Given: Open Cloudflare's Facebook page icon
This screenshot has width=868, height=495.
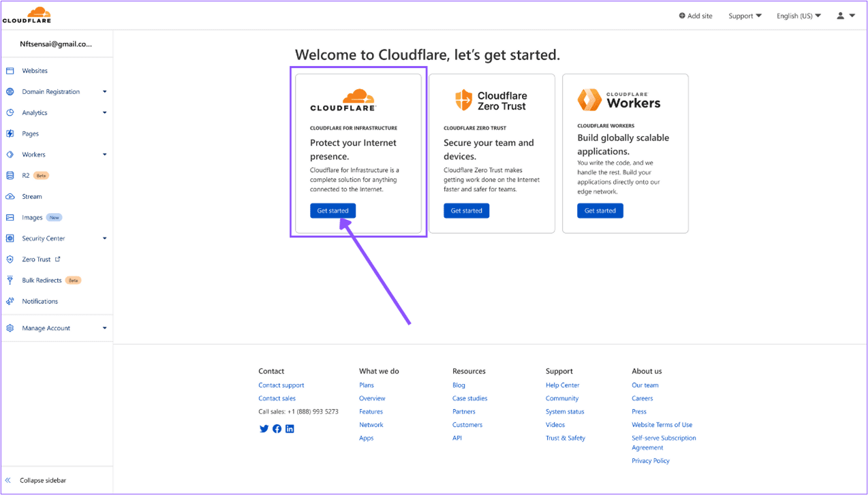Looking at the screenshot, I should (x=277, y=429).
